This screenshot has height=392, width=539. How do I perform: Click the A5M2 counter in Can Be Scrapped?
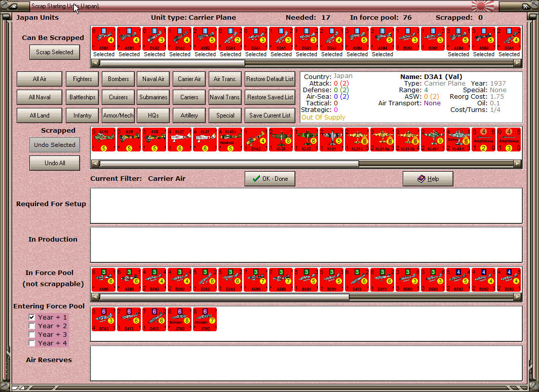click(x=205, y=39)
